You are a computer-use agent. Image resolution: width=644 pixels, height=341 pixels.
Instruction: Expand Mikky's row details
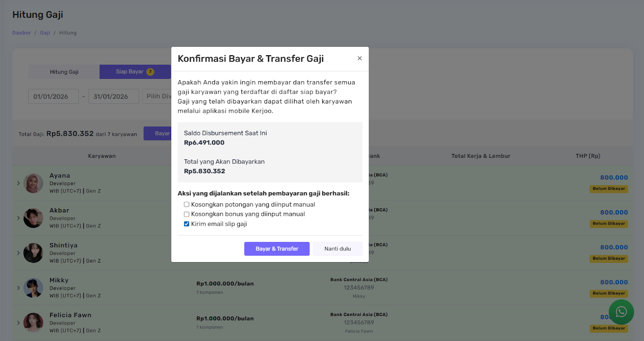pyautogui.click(x=19, y=288)
